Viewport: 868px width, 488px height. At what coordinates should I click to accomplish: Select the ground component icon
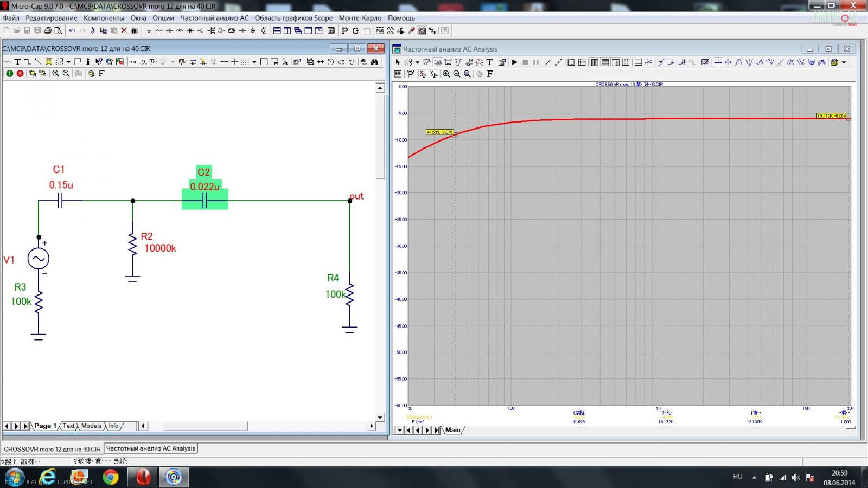[x=149, y=30]
